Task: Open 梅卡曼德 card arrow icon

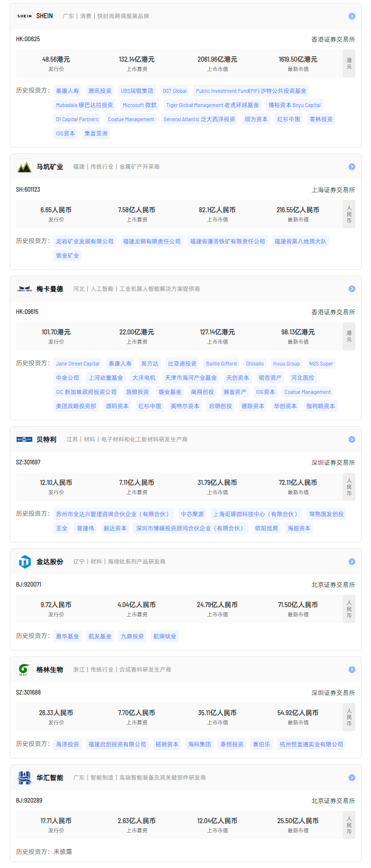Action: [351, 289]
